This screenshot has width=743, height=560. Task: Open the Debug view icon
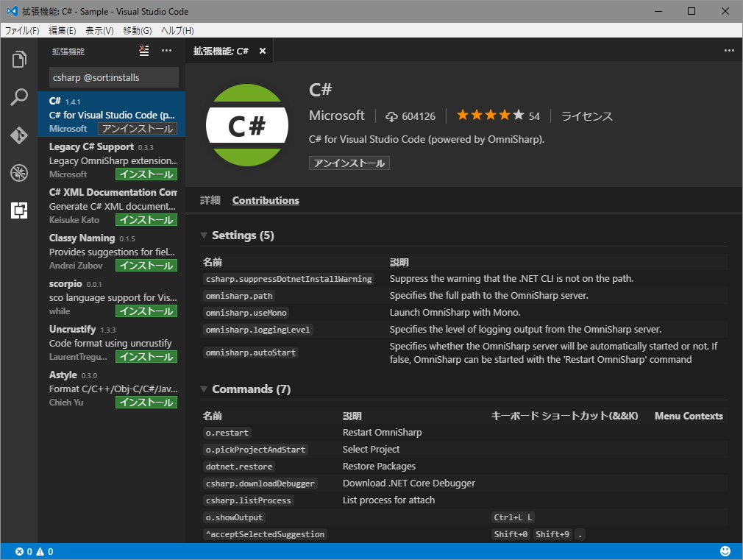[19, 173]
